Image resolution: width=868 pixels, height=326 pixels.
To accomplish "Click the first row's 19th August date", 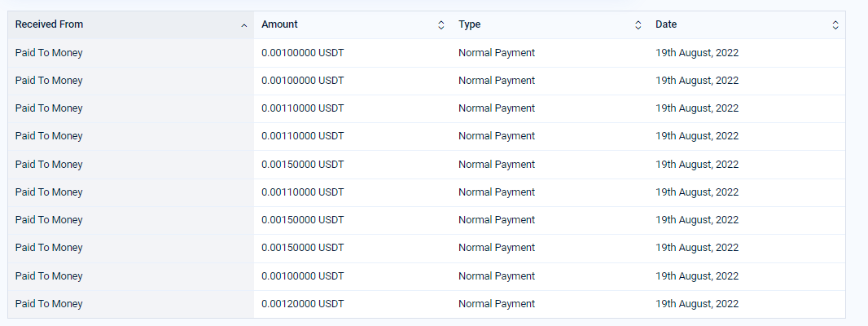I will 697,53.
